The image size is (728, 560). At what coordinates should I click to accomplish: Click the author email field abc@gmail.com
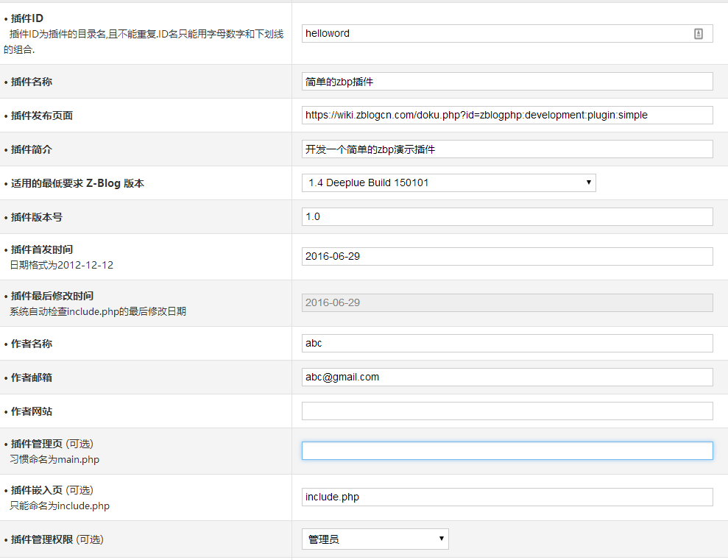click(507, 378)
